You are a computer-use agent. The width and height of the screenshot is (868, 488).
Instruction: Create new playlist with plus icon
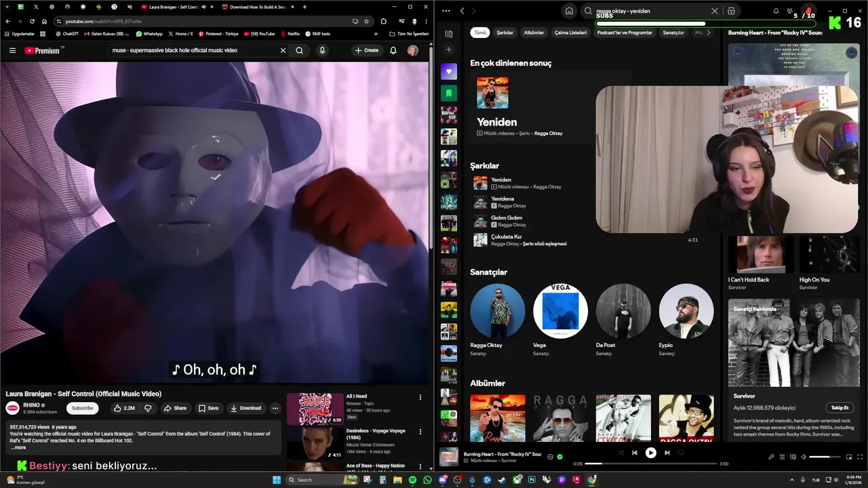[448, 49]
